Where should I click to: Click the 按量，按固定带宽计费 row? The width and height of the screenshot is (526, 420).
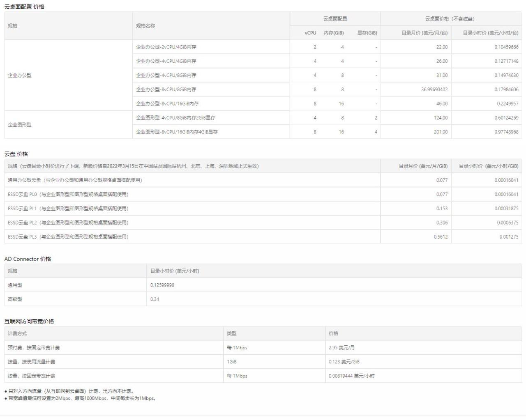(263, 376)
